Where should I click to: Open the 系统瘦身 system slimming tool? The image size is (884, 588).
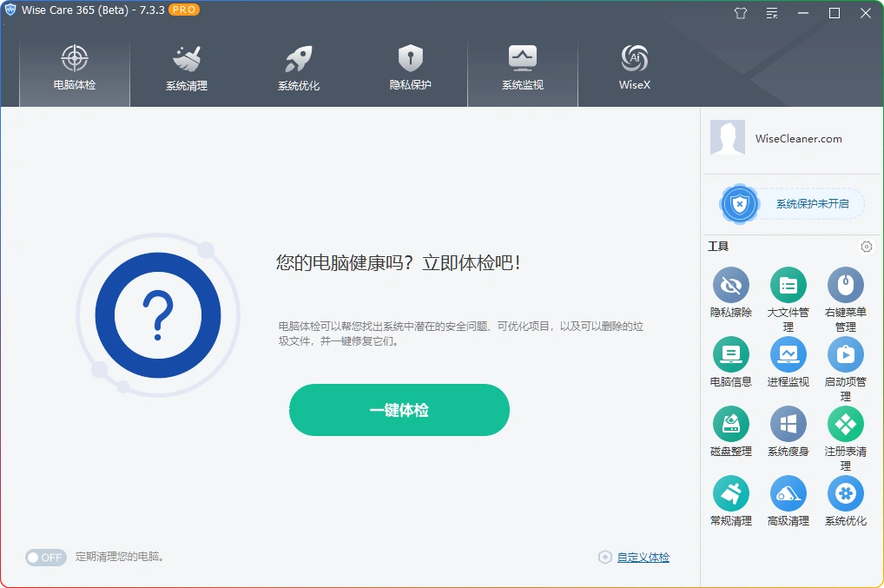pos(788,426)
